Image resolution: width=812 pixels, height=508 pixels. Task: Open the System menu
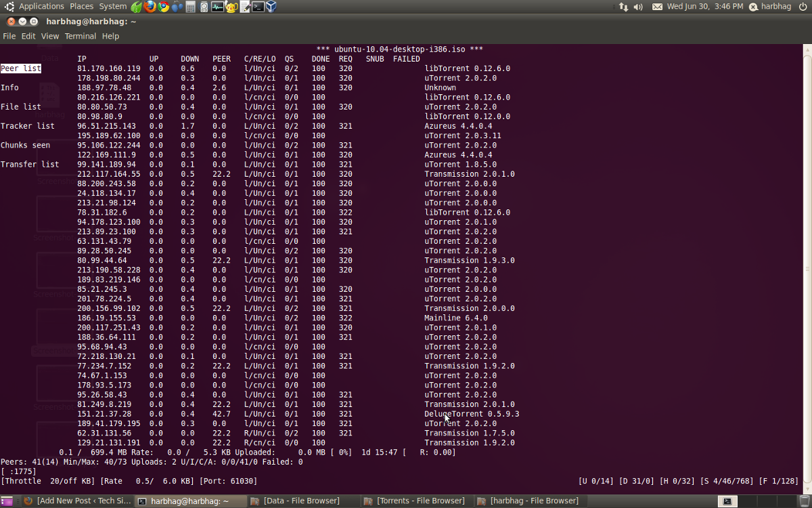point(112,6)
